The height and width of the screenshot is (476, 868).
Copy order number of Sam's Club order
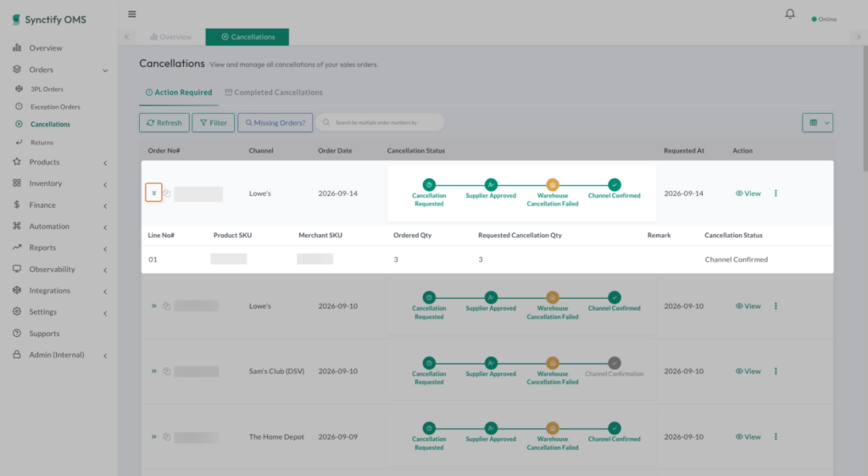[x=167, y=372]
